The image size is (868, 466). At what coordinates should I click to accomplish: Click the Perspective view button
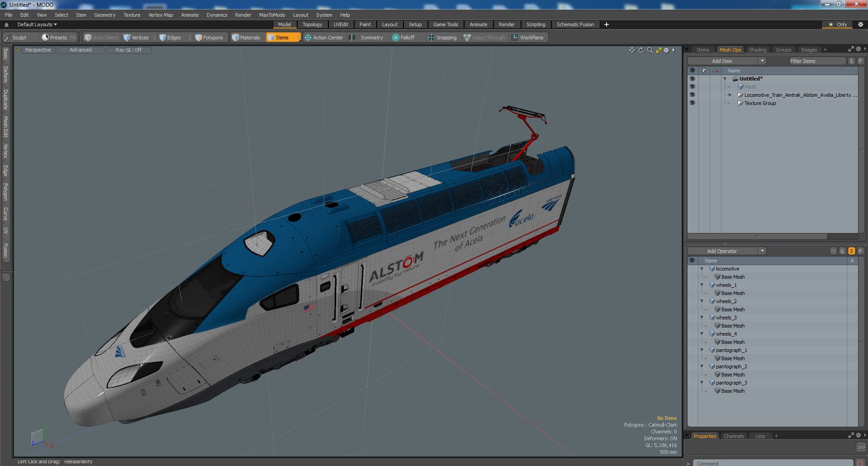click(38, 50)
